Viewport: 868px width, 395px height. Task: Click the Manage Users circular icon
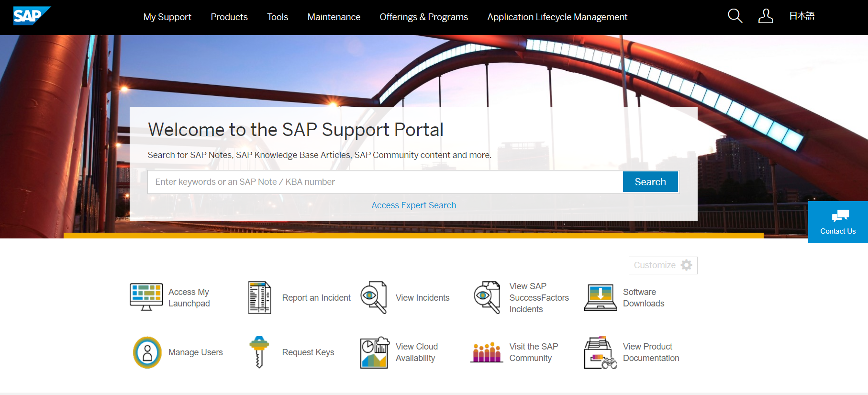[147, 352]
